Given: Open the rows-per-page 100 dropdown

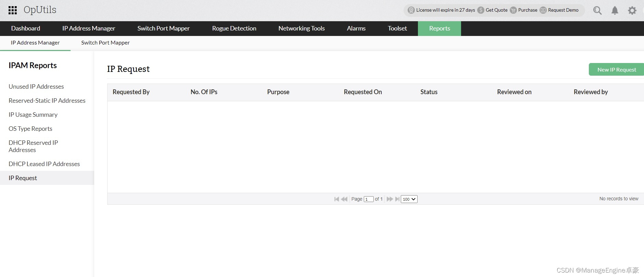Looking at the screenshot, I should click(x=409, y=199).
